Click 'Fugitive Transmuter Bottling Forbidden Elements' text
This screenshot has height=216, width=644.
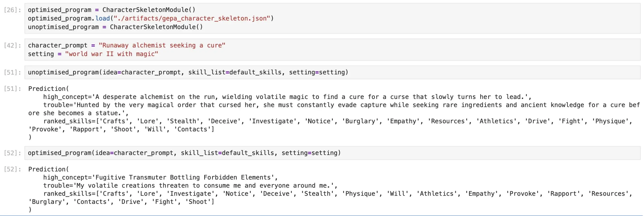(183, 177)
